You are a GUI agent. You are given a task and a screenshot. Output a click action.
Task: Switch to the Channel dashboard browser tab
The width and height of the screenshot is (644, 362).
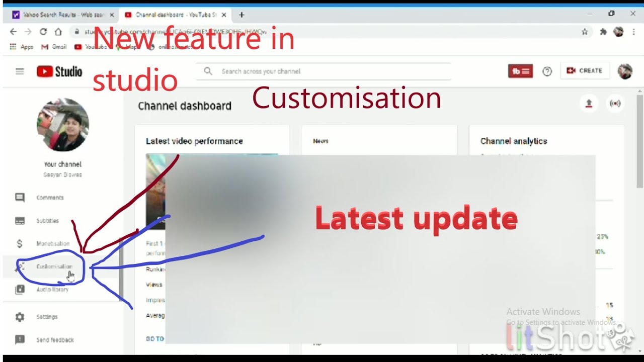coord(175,15)
